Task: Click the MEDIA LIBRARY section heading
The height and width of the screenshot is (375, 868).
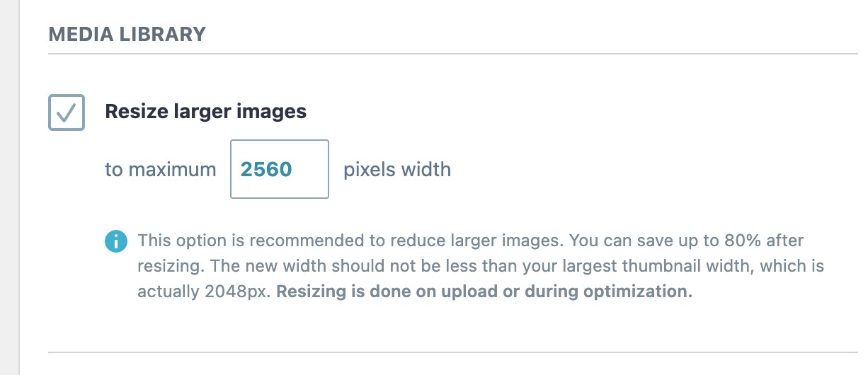Action: (x=127, y=34)
